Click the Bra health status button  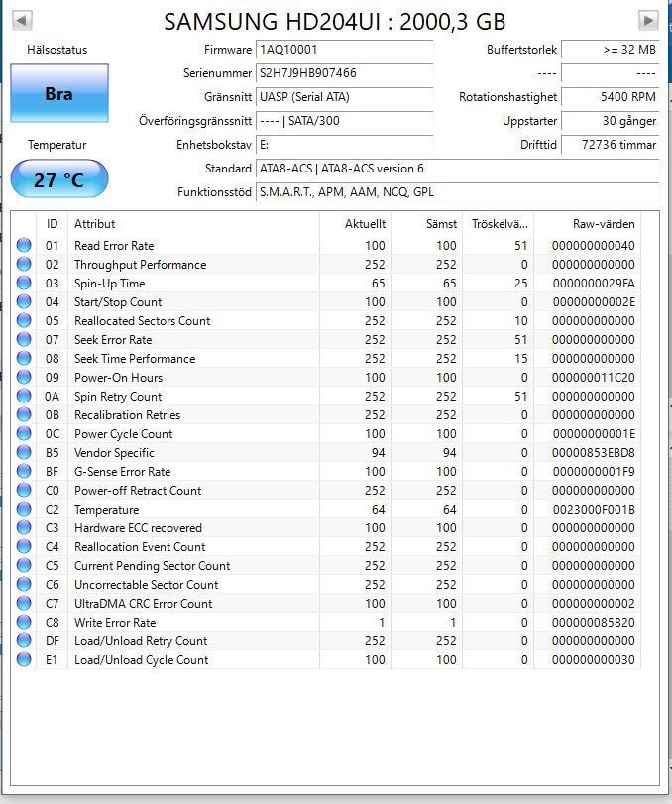pyautogui.click(x=59, y=93)
